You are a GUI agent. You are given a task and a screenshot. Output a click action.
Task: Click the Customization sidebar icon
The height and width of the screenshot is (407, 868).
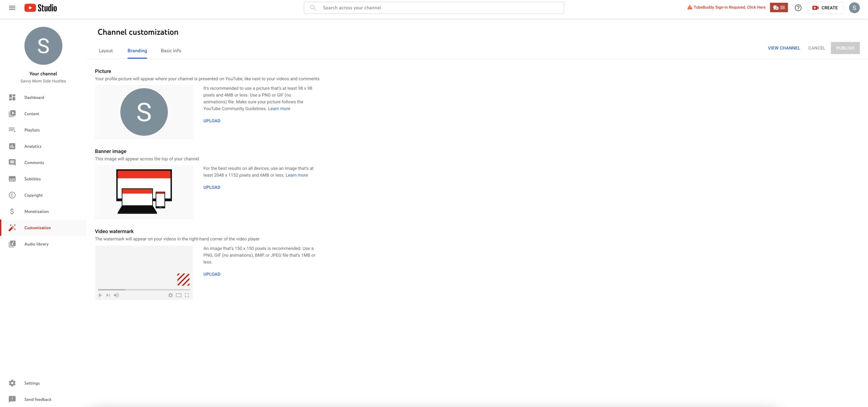point(12,228)
